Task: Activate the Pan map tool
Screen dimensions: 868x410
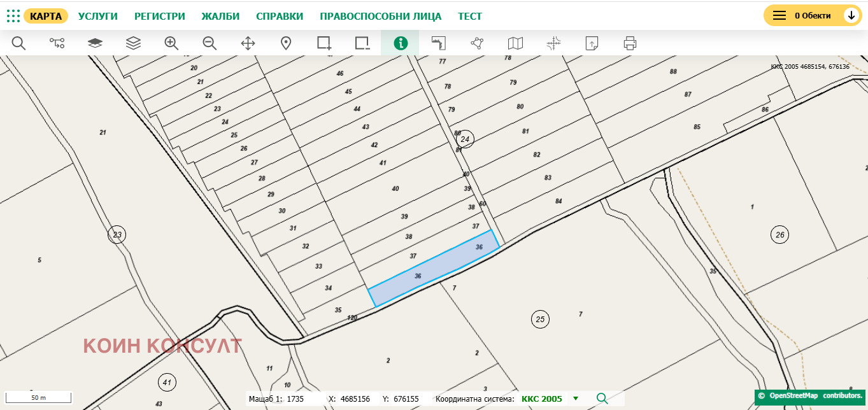Action: click(x=248, y=43)
